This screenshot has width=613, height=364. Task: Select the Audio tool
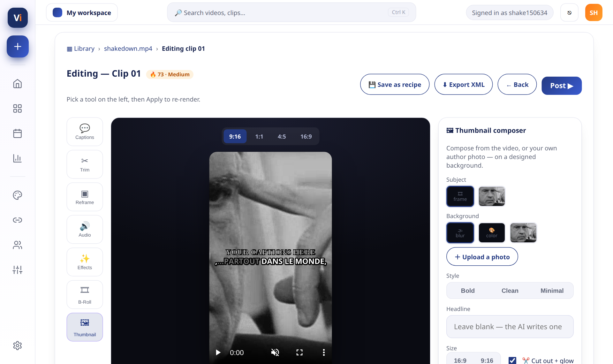pyautogui.click(x=85, y=229)
